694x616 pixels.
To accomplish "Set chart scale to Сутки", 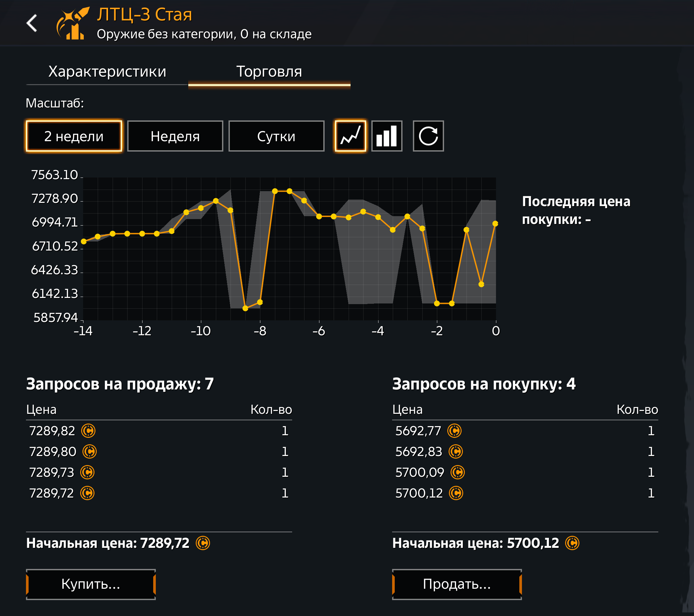I will click(276, 136).
